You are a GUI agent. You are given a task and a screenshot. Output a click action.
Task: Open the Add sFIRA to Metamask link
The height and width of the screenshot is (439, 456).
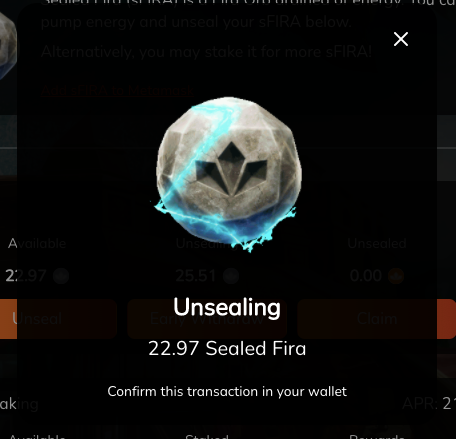click(118, 90)
